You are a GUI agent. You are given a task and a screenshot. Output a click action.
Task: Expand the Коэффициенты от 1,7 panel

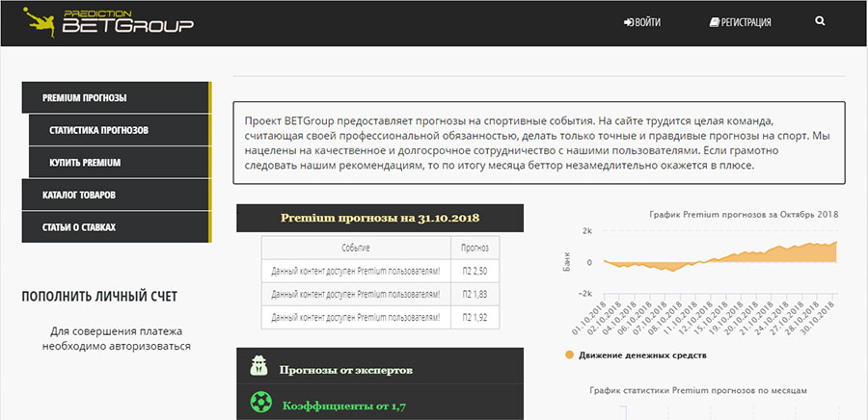380,405
